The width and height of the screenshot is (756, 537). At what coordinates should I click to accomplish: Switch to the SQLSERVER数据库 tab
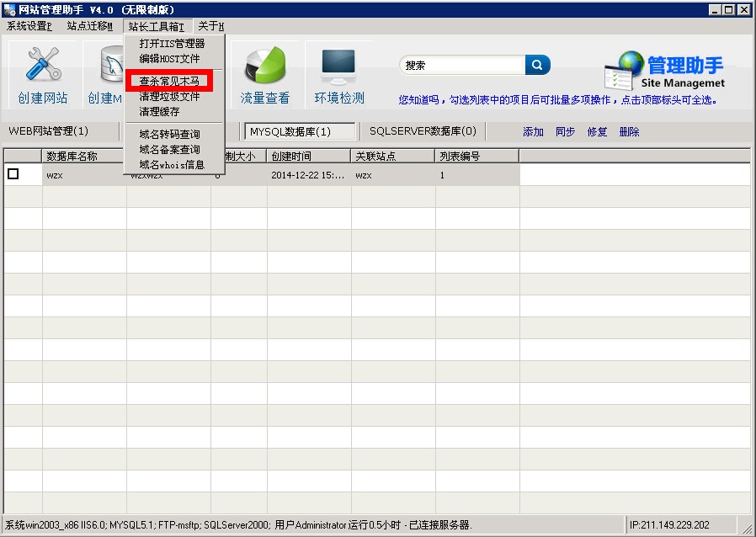pos(423,131)
